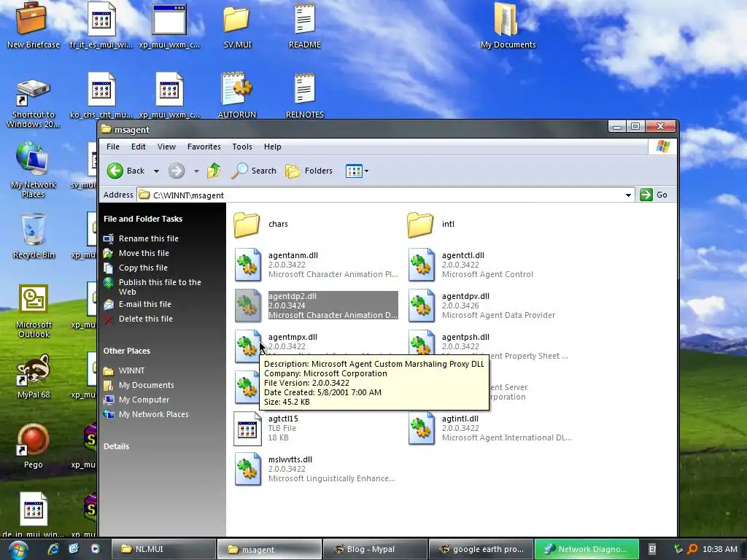
Task: Click the RELNOTES desktop icon
Action: click(304, 88)
